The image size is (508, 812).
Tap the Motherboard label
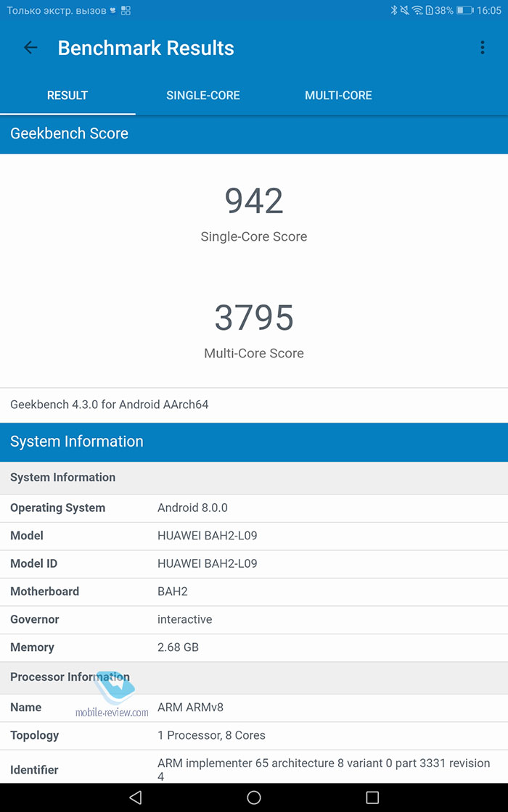tap(44, 592)
